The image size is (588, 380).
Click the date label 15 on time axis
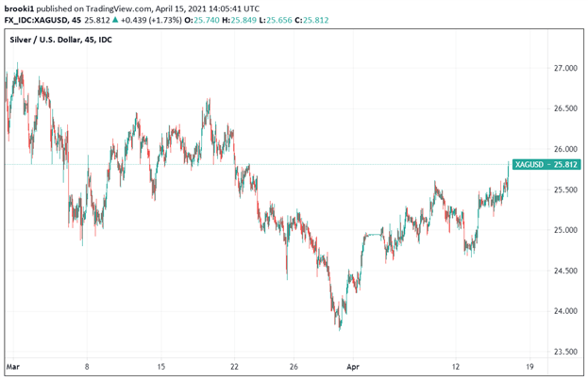point(160,367)
